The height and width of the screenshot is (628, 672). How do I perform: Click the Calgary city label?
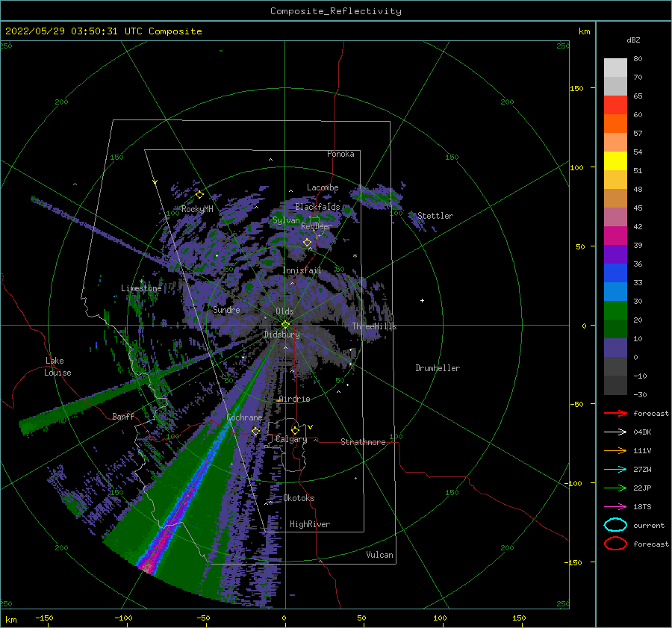coord(291,439)
